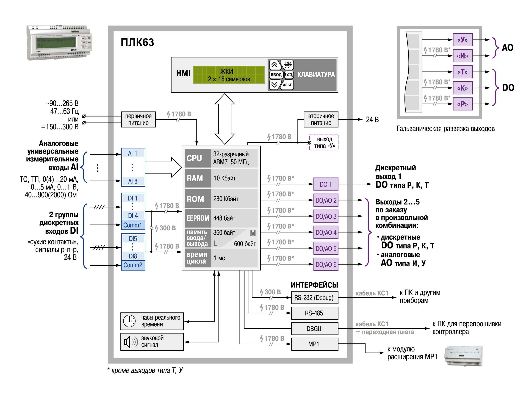
Task: Click the Comm1 input block
Action: [x=133, y=225]
